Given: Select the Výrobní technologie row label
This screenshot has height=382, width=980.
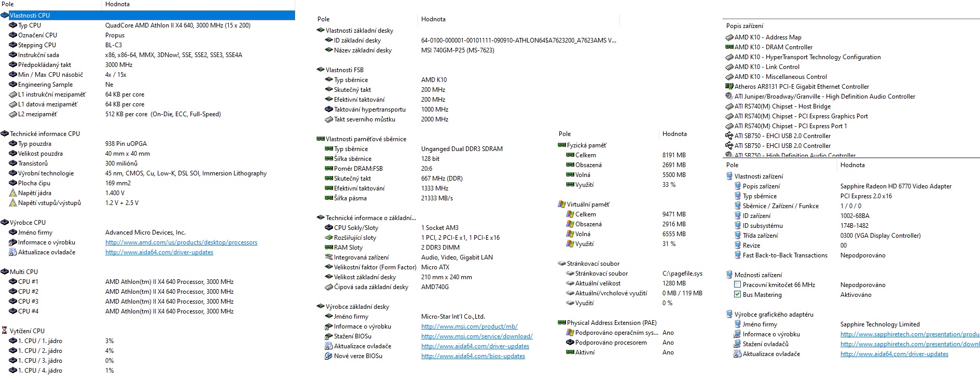Looking at the screenshot, I should pyautogui.click(x=46, y=173).
